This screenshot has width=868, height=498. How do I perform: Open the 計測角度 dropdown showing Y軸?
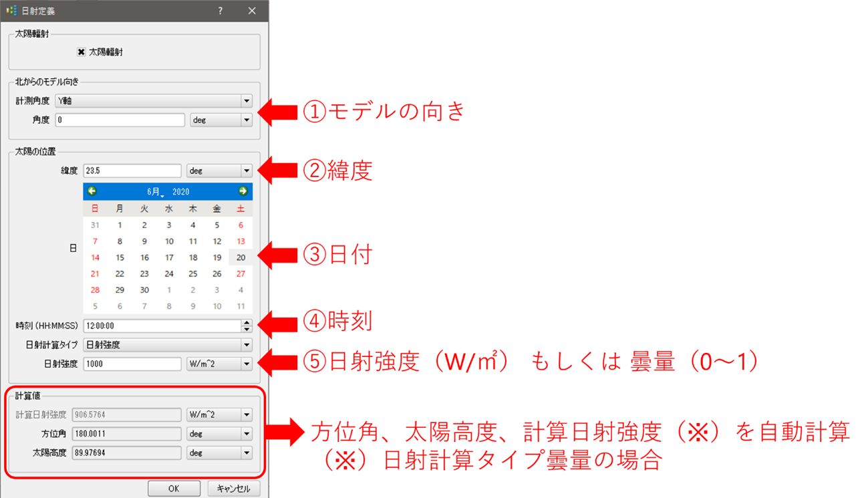tap(247, 100)
